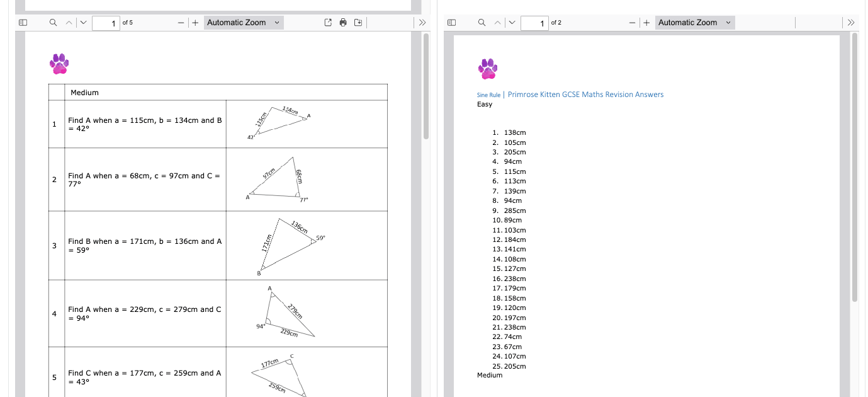
Task: Open the Automatic Zoom dropdown in the questions viewer
Action: click(244, 22)
